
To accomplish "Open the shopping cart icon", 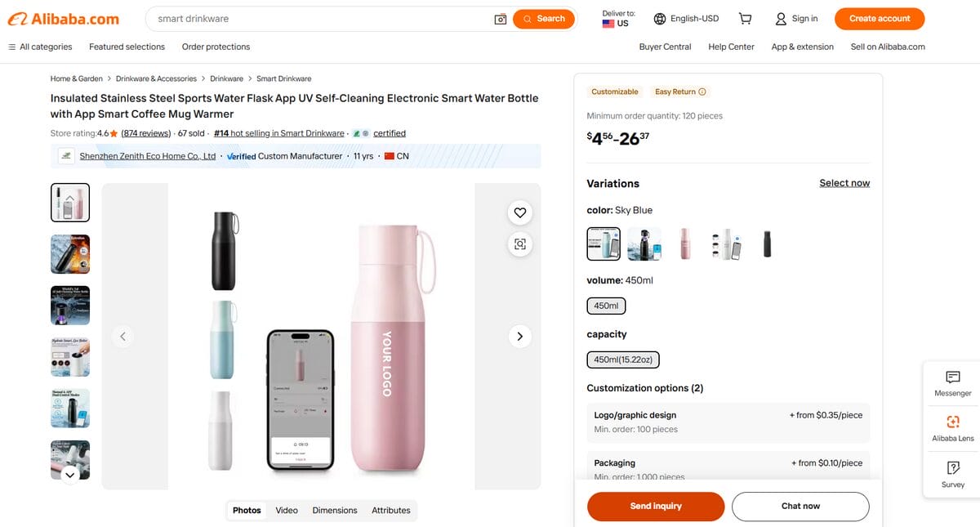I will pos(745,18).
